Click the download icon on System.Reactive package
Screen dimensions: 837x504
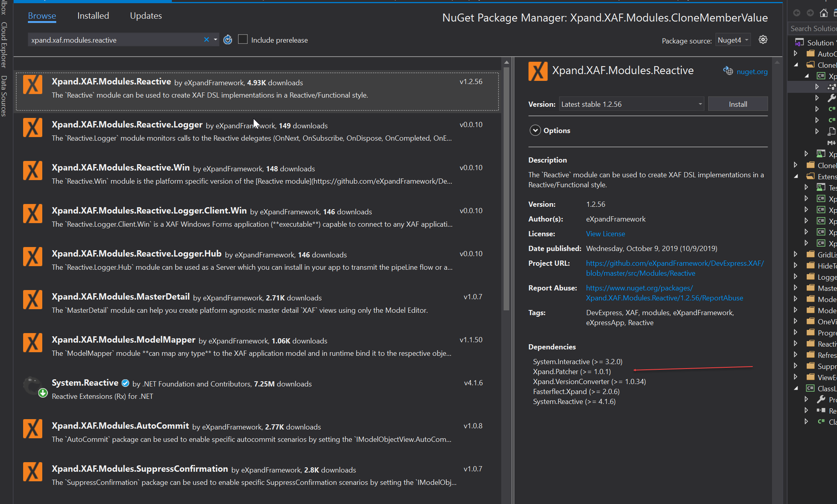tap(42, 392)
